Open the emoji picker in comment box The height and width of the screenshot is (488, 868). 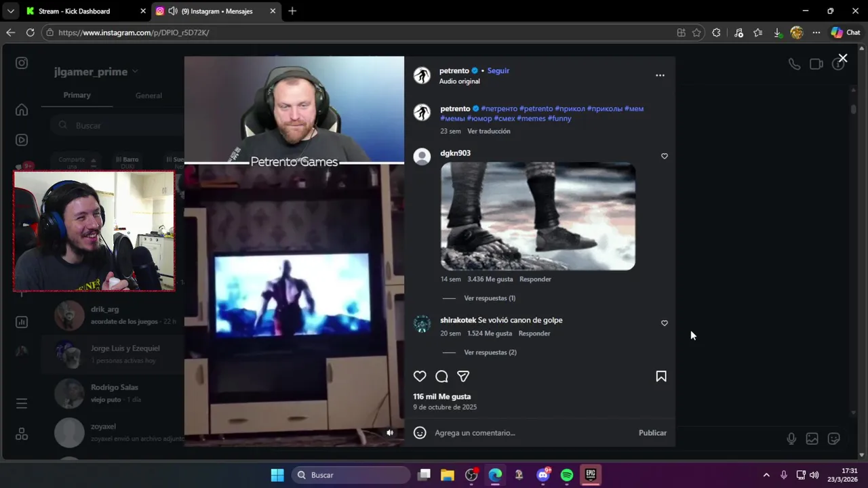(420, 432)
